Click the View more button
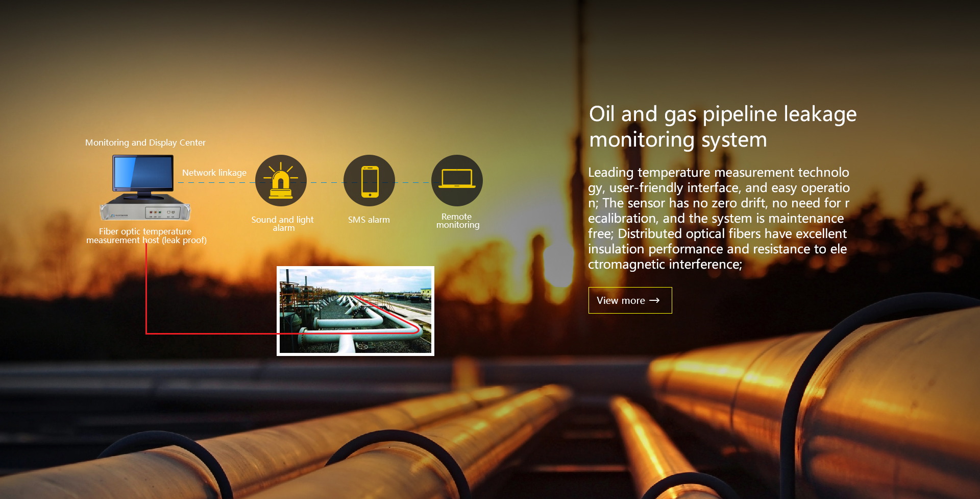This screenshot has width=980, height=499. (630, 300)
